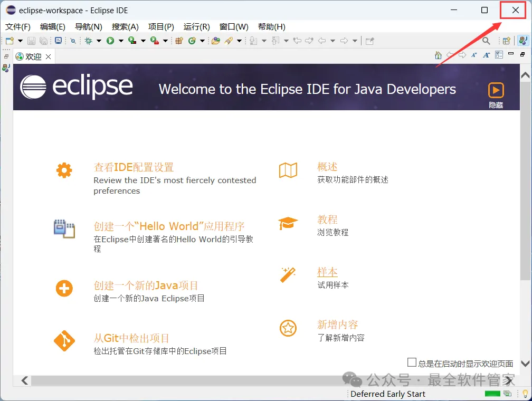The width and height of the screenshot is (532, 401).
Task: Close the 欢迎 tab
Action: coord(49,56)
